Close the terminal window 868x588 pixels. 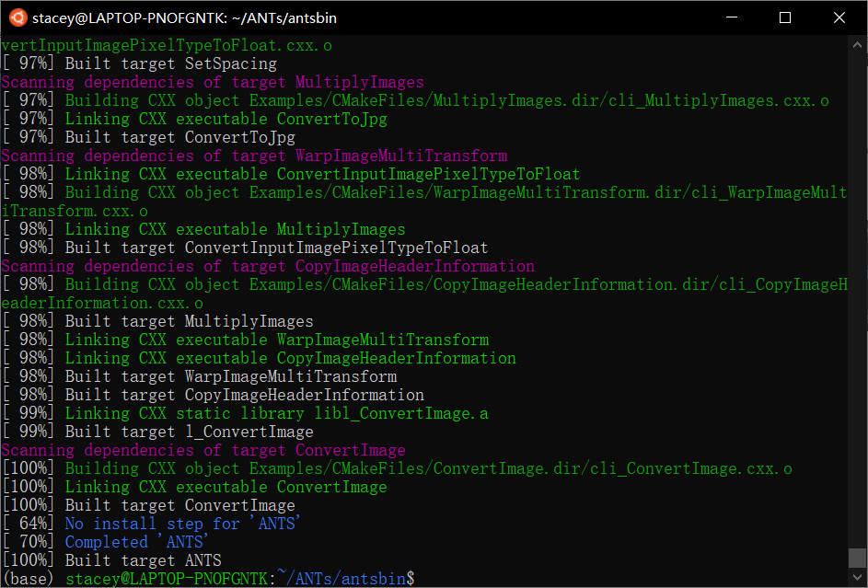pos(839,17)
